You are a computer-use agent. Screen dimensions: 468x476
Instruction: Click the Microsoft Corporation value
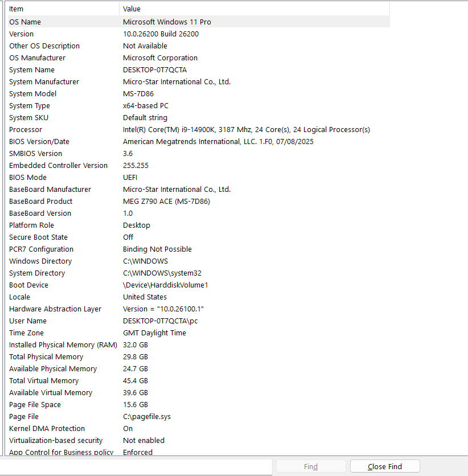[160, 58]
